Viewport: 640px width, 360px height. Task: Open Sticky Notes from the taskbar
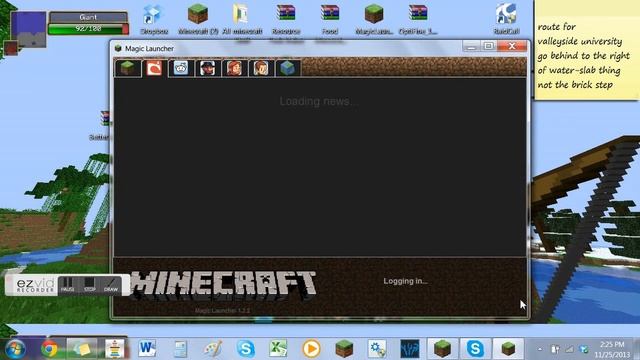[82, 349]
